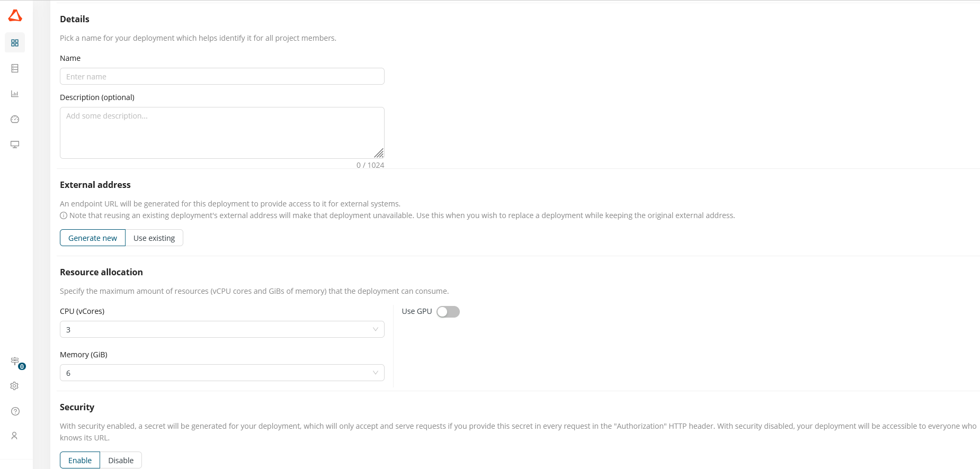Open the signpost icon with 0 badge
Image resolution: width=980 pixels, height=469 pixels.
click(16, 362)
